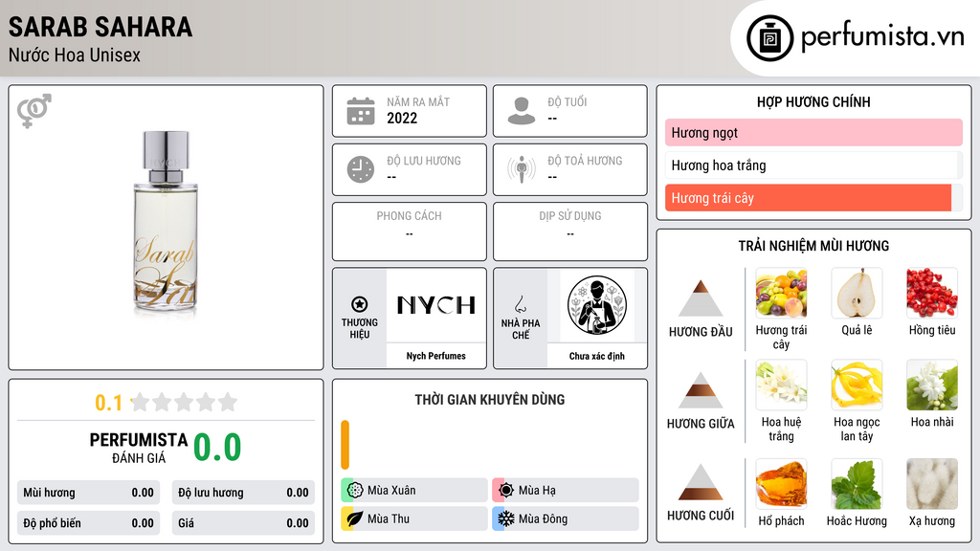Click the Sarab Sahara bottle photo

click(x=166, y=222)
